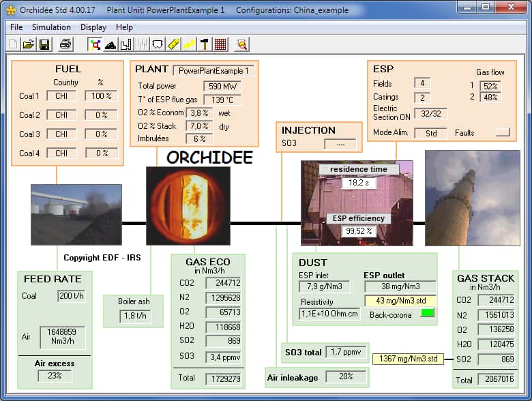Save with the floppy disk icon
Screen dimensions: 532x401
(44, 44)
